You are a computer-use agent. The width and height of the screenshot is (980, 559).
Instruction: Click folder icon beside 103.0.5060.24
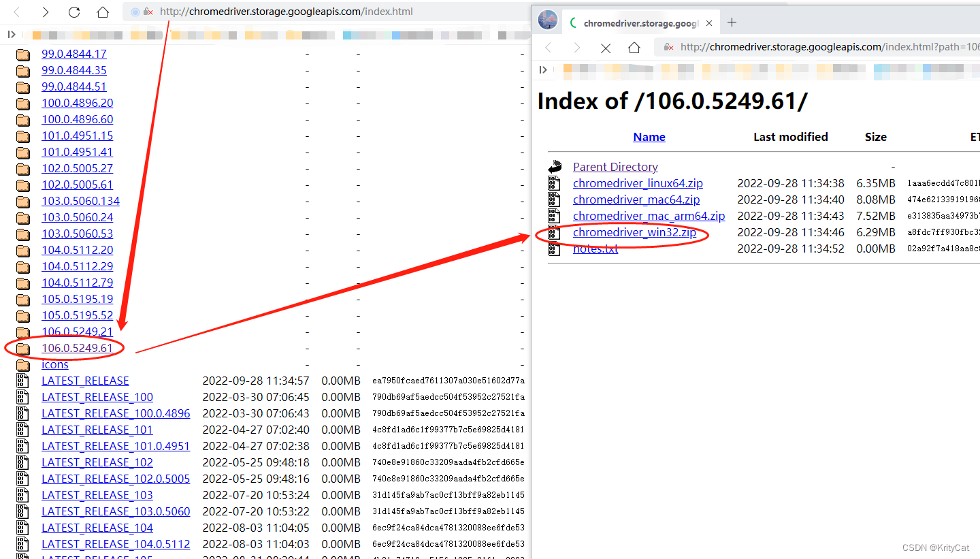coord(23,218)
